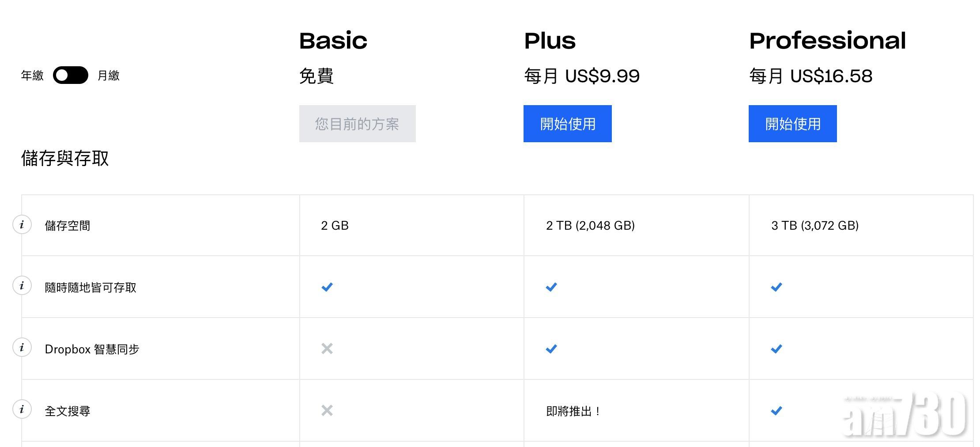The image size is (980, 447).
Task: Click 開始使用 under the Plus plan
Action: point(568,124)
